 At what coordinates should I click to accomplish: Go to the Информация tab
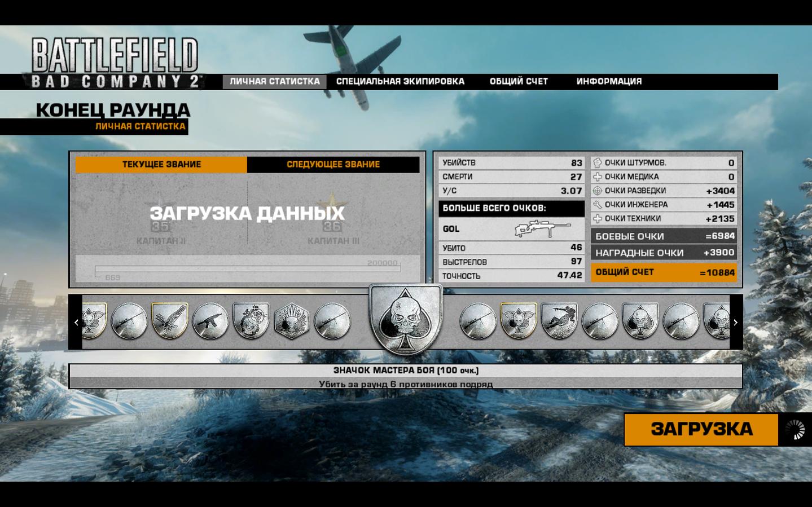coord(609,81)
